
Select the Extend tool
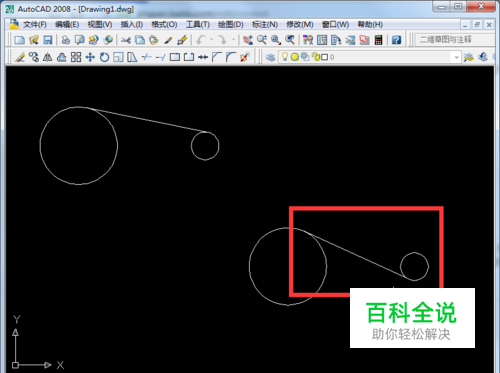[x=161, y=57]
